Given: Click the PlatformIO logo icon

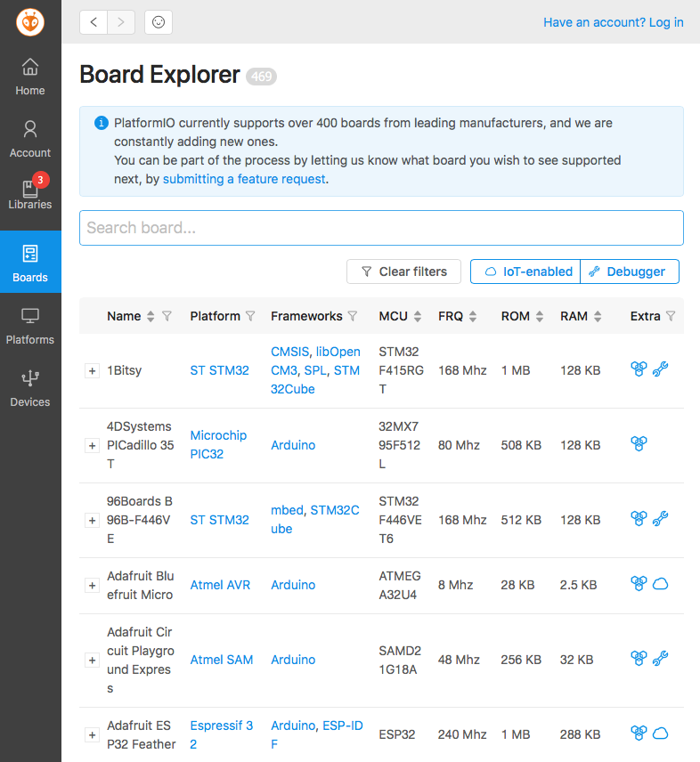Looking at the screenshot, I should 30,22.
